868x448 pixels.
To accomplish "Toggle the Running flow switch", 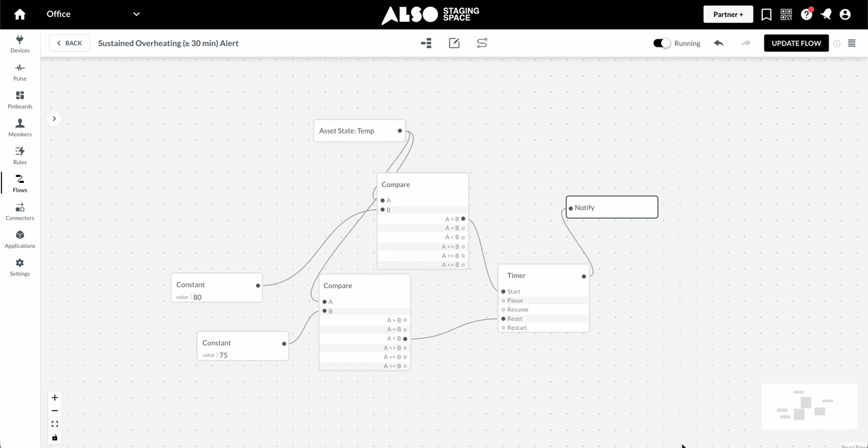I will tap(662, 43).
